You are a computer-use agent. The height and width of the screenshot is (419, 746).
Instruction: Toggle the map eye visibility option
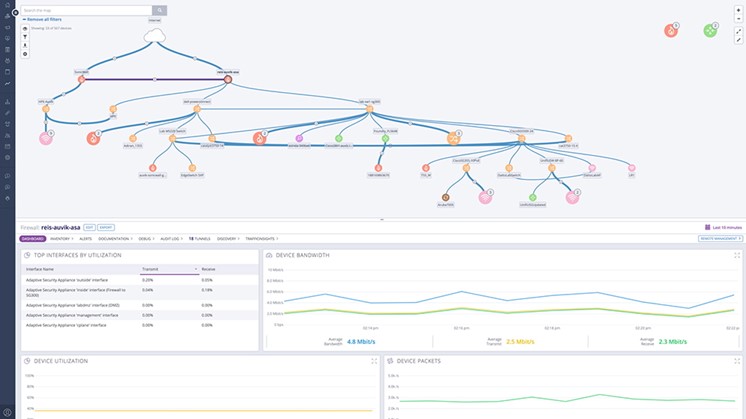25,28
